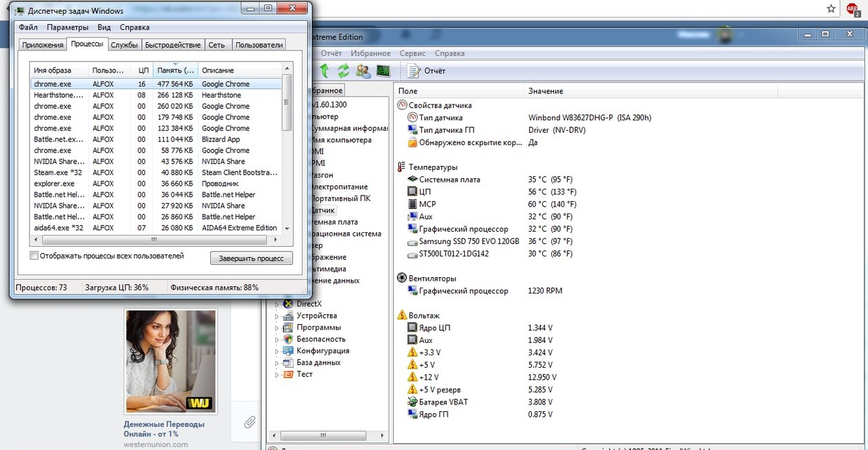The image size is (868, 450).
Task: Switch to the Службы tab
Action: pyautogui.click(x=124, y=45)
